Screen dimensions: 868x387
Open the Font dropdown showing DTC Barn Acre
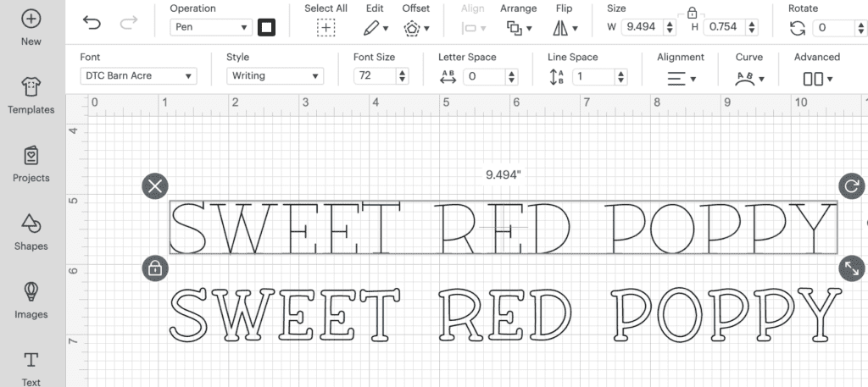(x=138, y=75)
